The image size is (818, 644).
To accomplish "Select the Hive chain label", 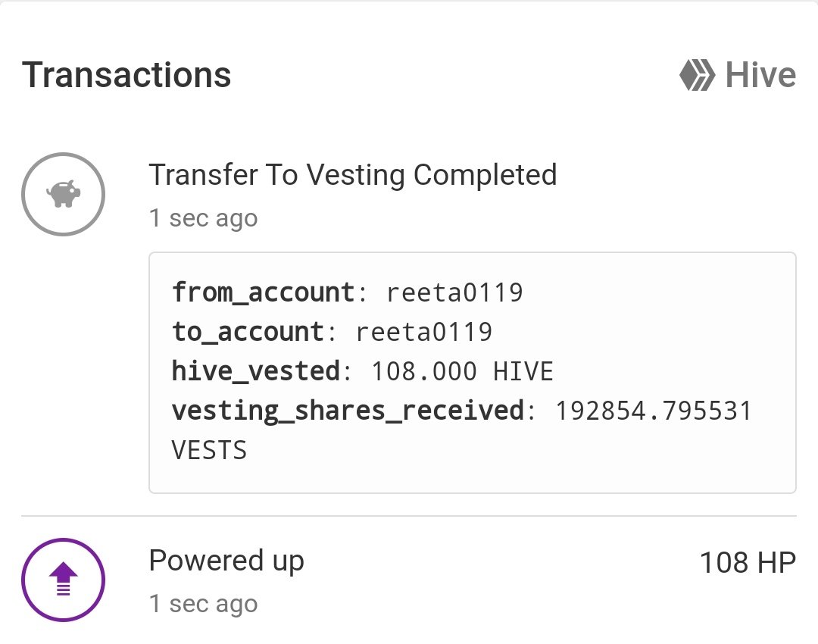I will (x=760, y=75).
